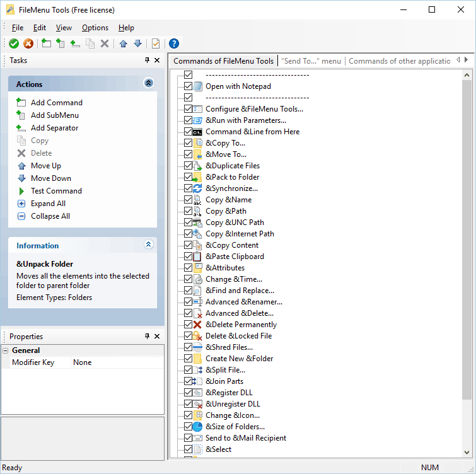The height and width of the screenshot is (474, 476).
Task: Toggle the Copy &Name checkbox
Action: 189,199
